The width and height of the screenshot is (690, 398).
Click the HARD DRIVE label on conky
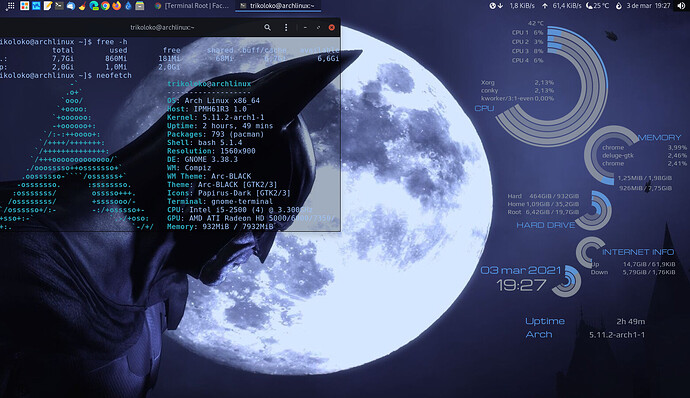tap(546, 225)
